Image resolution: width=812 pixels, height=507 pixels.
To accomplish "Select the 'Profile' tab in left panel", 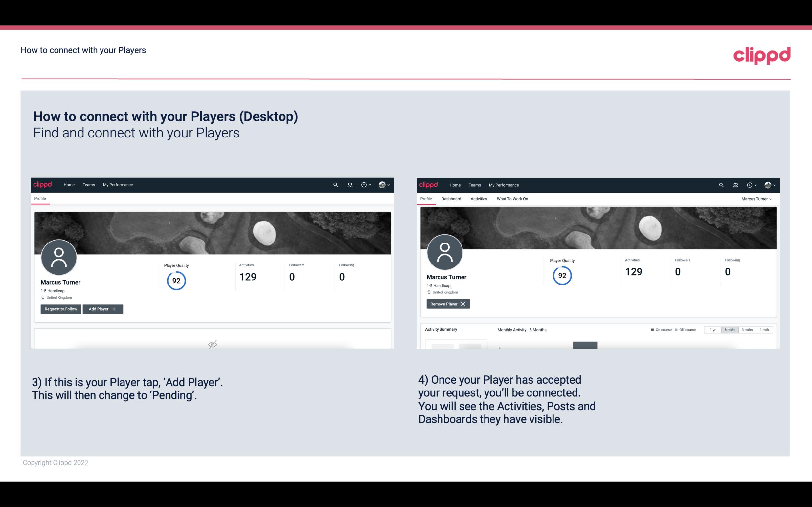I will coord(40,199).
